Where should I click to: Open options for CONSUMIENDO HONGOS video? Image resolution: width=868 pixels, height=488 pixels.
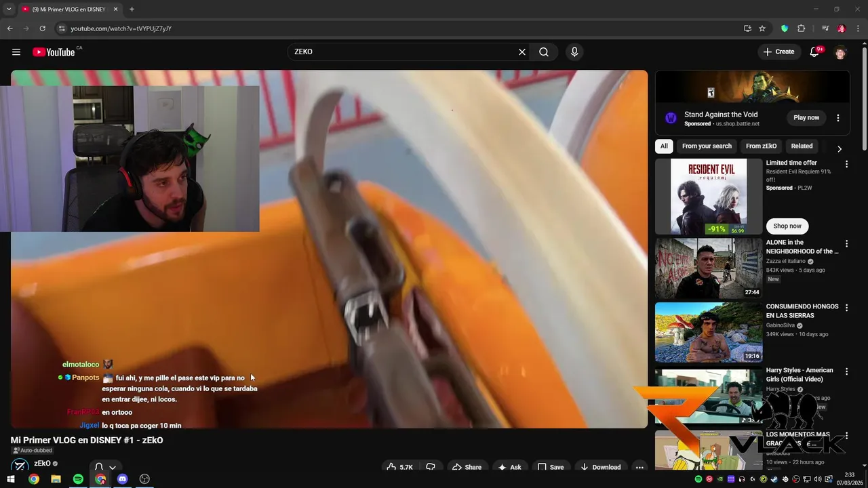[x=846, y=307]
